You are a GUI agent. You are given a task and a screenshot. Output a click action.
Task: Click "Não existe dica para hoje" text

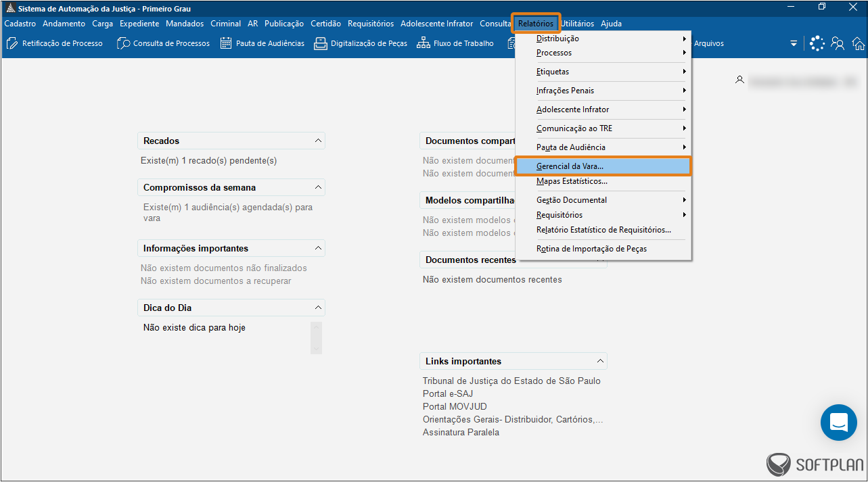click(194, 328)
